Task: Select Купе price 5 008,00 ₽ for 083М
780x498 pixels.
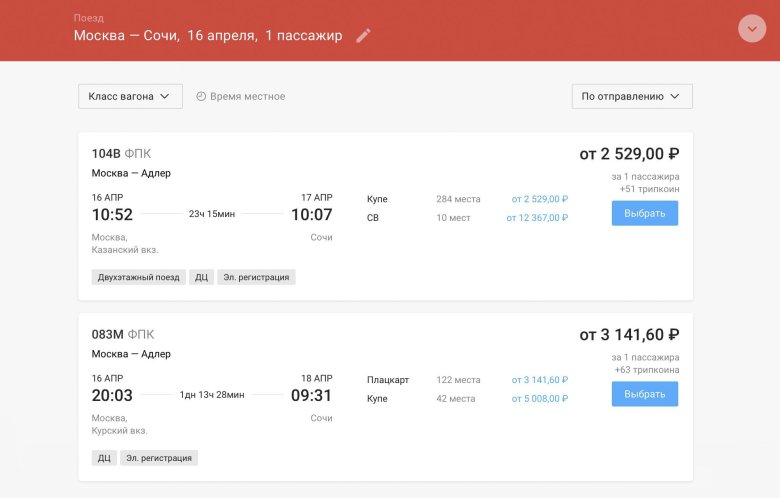Action: [539, 399]
